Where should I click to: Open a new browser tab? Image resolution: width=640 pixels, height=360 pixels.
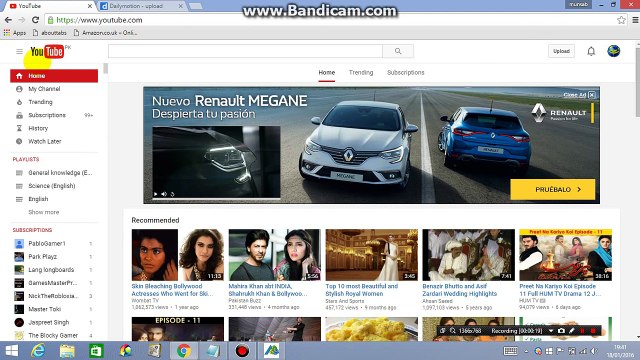(196, 6)
